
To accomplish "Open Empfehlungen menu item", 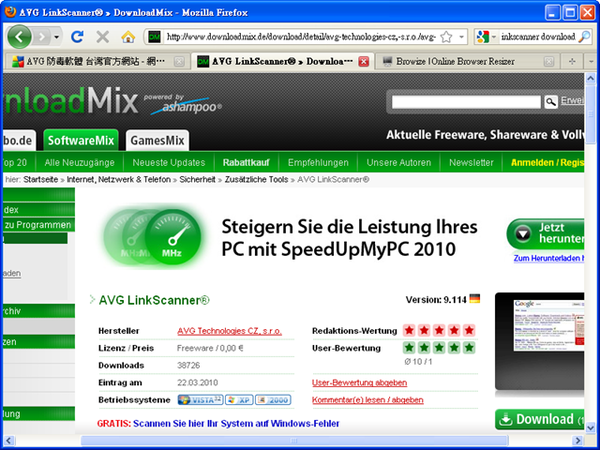I will 318,163.
